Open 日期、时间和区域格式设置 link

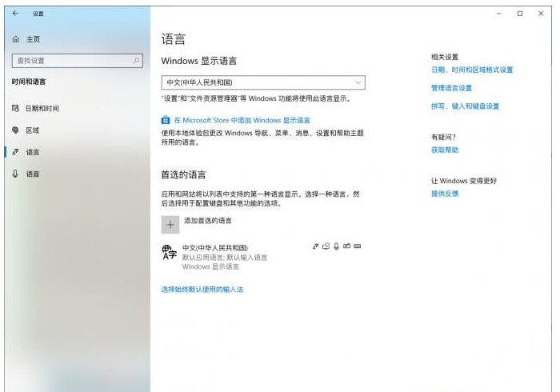click(x=472, y=70)
